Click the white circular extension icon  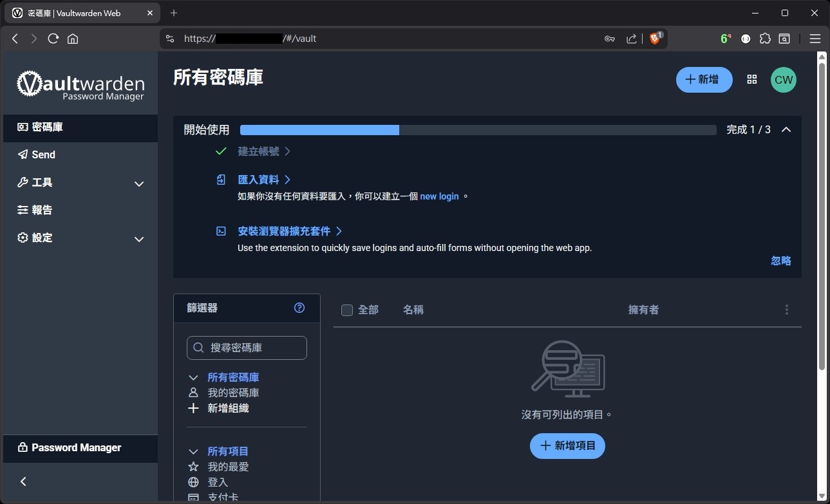coord(746,39)
